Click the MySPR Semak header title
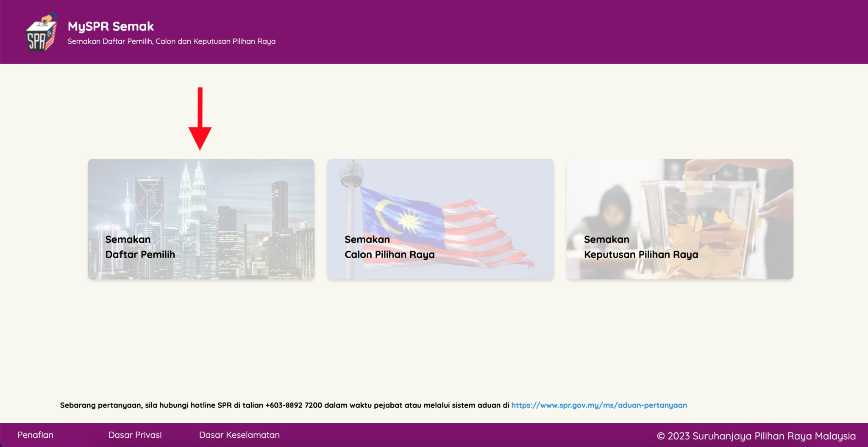The image size is (868, 447). click(x=111, y=26)
